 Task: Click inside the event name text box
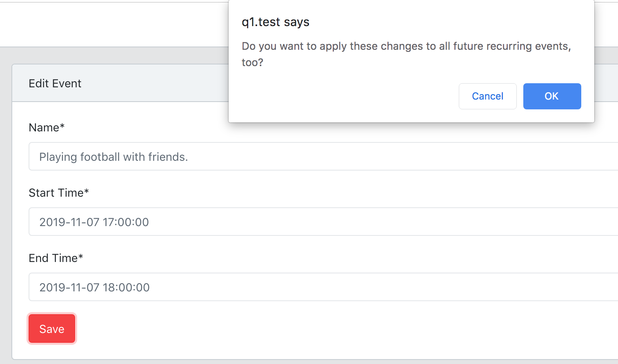pyautogui.click(x=163, y=156)
